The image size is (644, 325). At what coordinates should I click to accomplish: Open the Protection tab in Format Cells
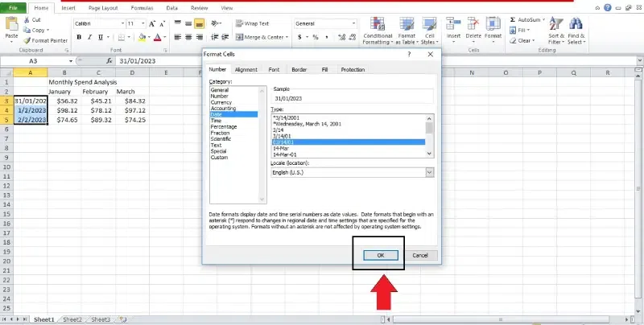(x=353, y=70)
